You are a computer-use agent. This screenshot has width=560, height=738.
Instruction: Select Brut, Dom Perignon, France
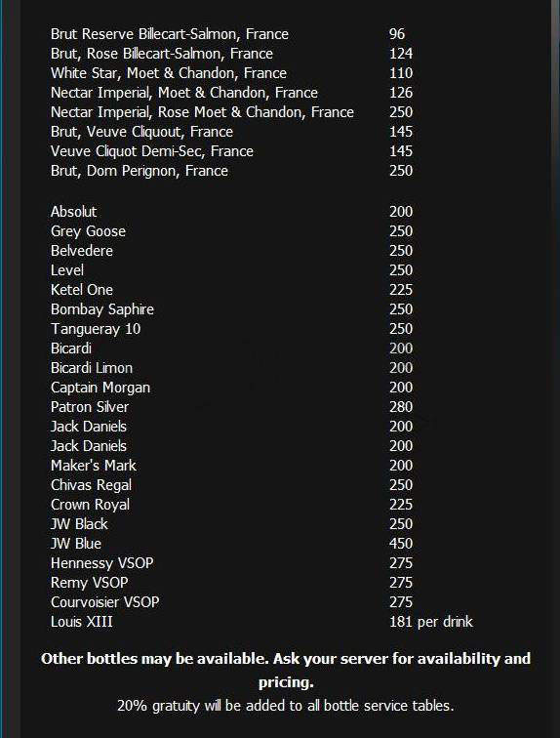[x=140, y=171]
